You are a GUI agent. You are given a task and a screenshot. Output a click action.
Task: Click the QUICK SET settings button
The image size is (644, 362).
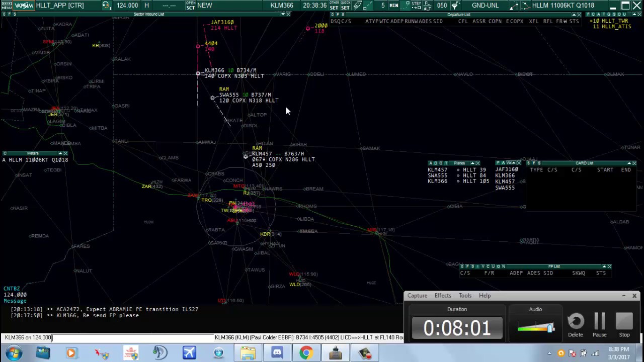[345, 6]
